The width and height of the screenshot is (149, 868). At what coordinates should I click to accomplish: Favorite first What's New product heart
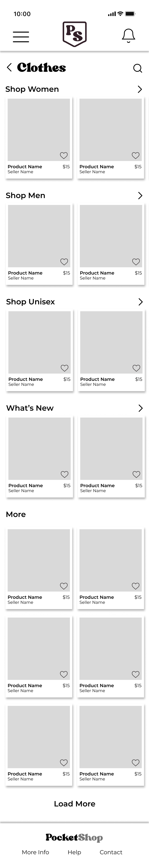click(65, 474)
